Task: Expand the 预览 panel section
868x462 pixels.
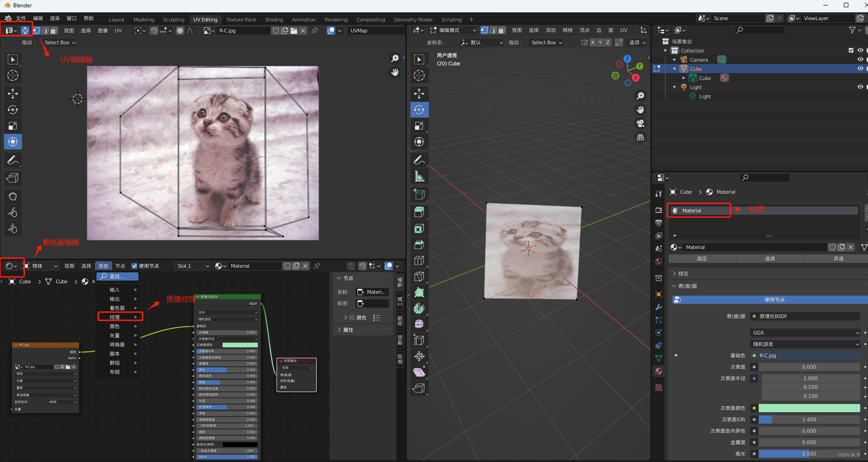Action: tap(683, 274)
